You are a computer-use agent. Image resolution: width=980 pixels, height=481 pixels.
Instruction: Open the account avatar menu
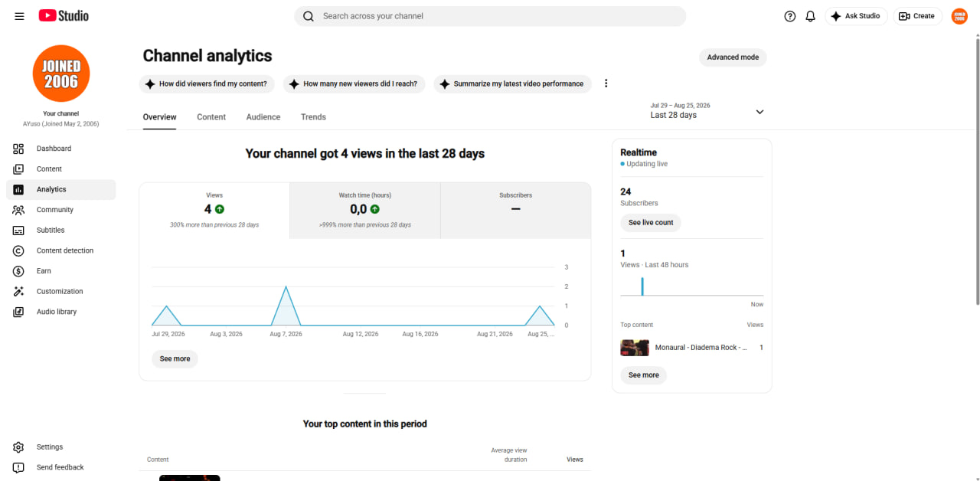959,16
